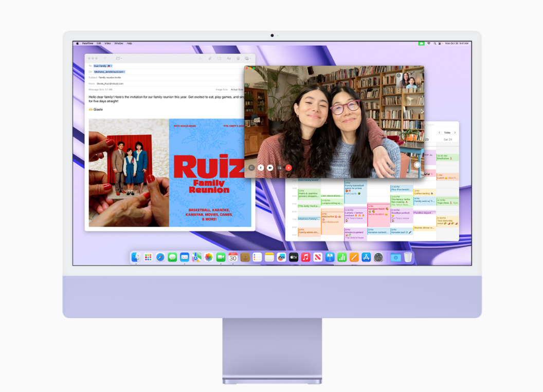Click the Subject field in Mail
The height and width of the screenshot is (392, 543).
[166, 78]
